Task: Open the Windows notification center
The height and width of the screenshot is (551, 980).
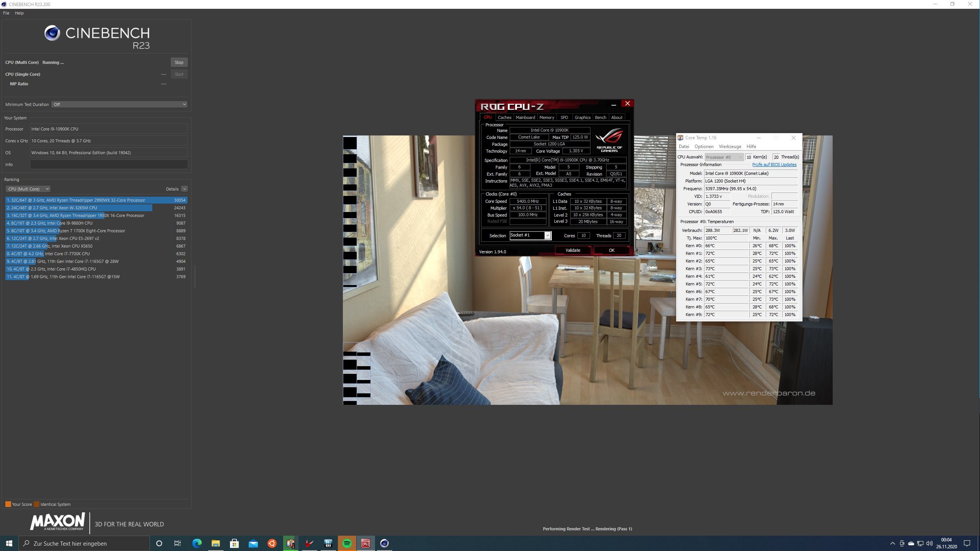Action: tap(967, 543)
